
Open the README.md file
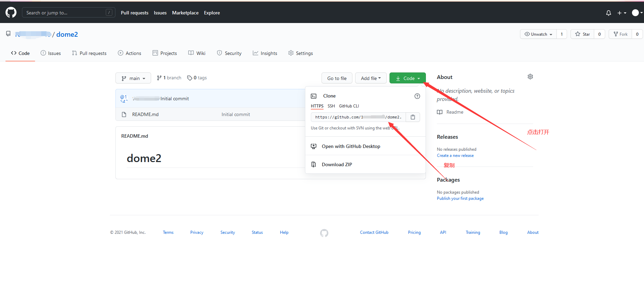coord(145,114)
